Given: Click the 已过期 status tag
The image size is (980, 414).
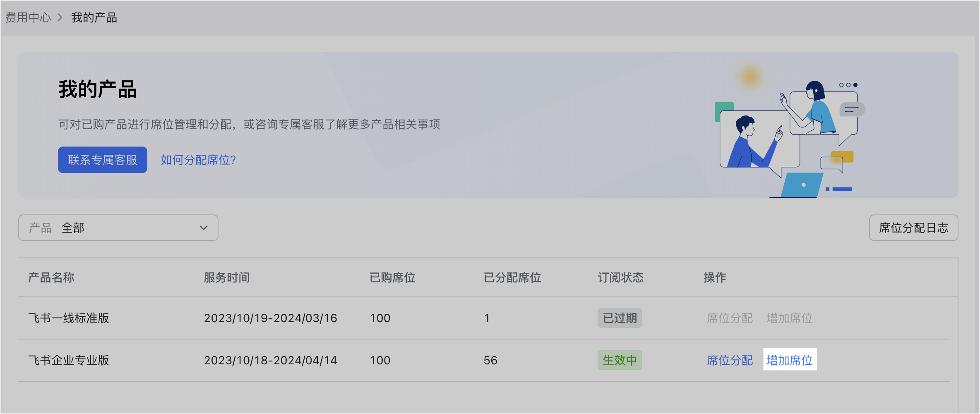Looking at the screenshot, I should click(620, 318).
